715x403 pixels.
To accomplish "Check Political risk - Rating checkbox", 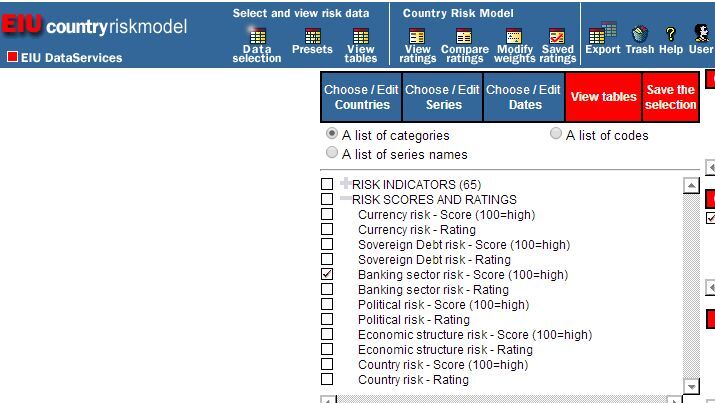I will (327, 319).
